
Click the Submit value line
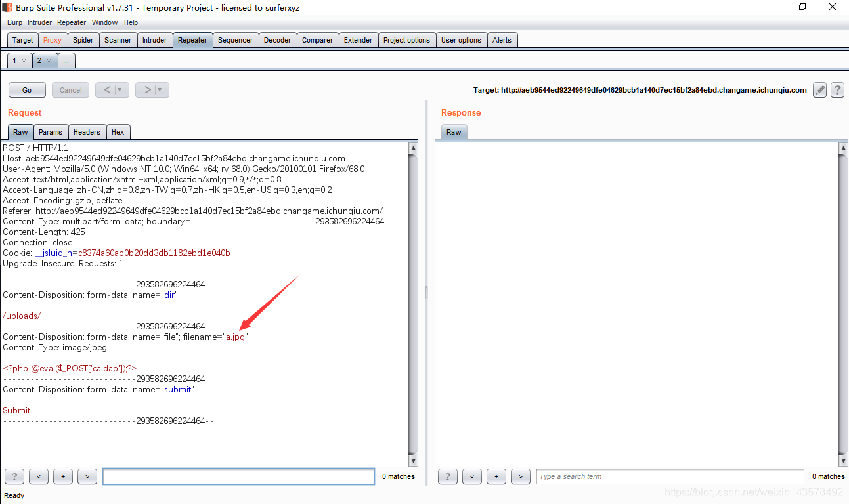click(x=16, y=410)
